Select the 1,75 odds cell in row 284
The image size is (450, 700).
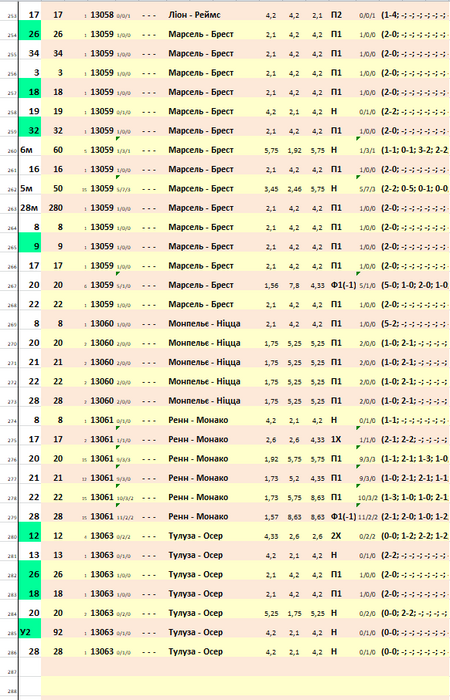click(x=294, y=613)
